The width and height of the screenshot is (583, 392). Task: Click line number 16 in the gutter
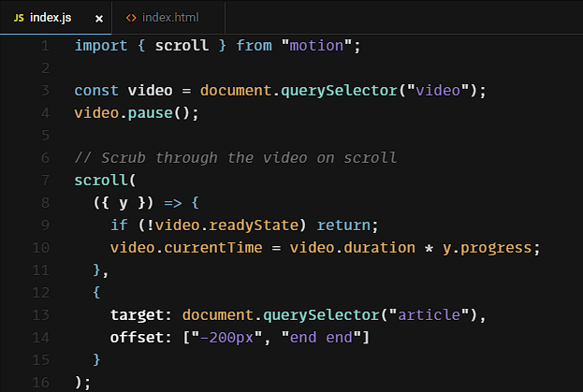pyautogui.click(x=40, y=382)
